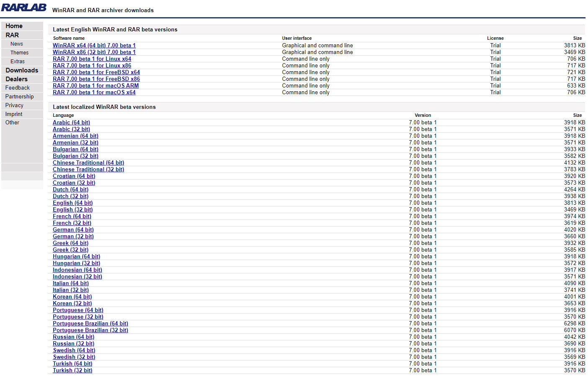Go to the News page
Image resolution: width=588 pixels, height=376 pixels.
point(17,44)
